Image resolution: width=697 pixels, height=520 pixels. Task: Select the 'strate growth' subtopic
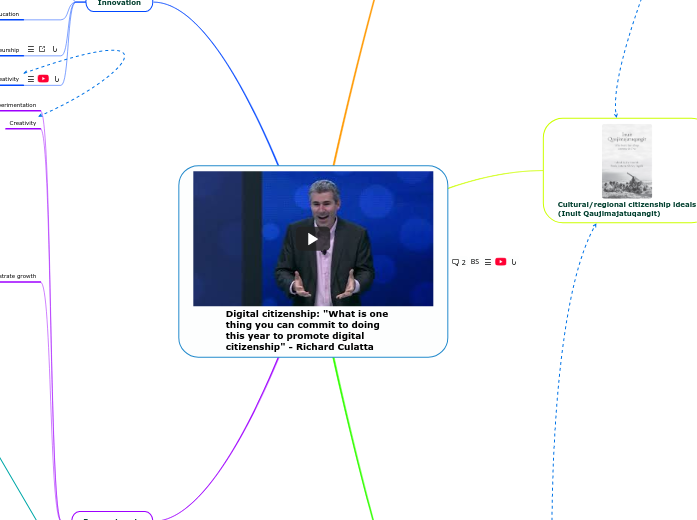pyautogui.click(x=18, y=276)
